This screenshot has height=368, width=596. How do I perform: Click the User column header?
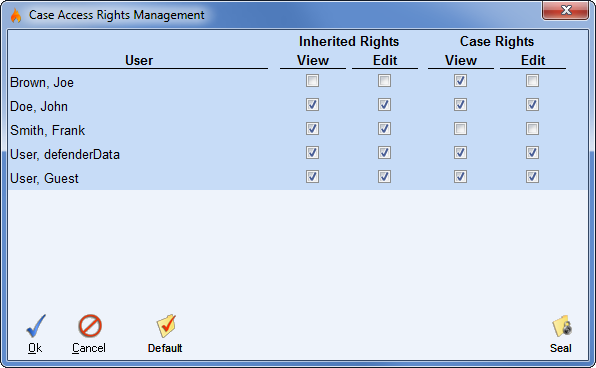pos(139,60)
